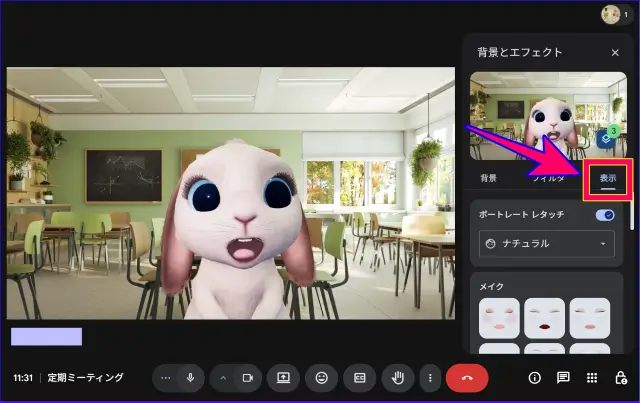The width and height of the screenshot is (640, 403).
Task: Click meeting name 定期ミーティング
Action: 85,378
